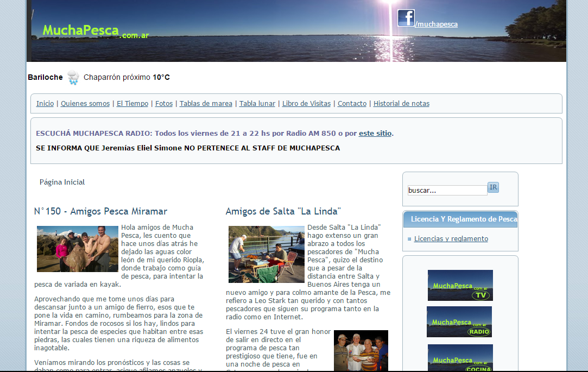The image size is (588, 372).
Task: Open the MuchaPesca RADIO banner
Action: point(459,321)
